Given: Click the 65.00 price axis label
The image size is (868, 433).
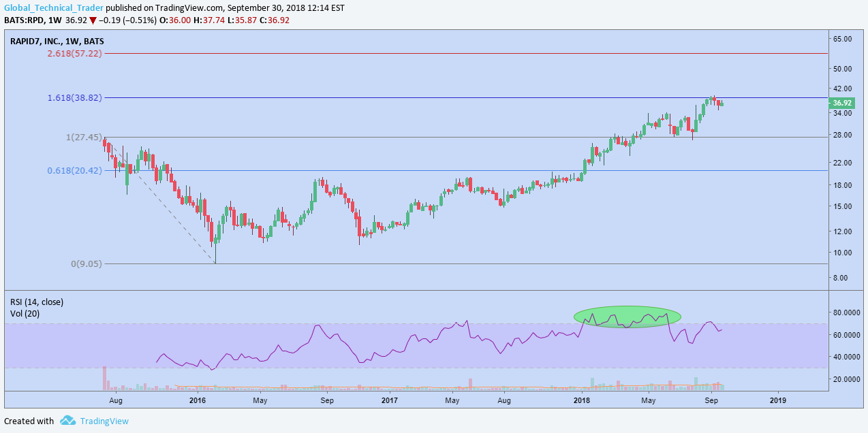Looking at the screenshot, I should point(843,39).
